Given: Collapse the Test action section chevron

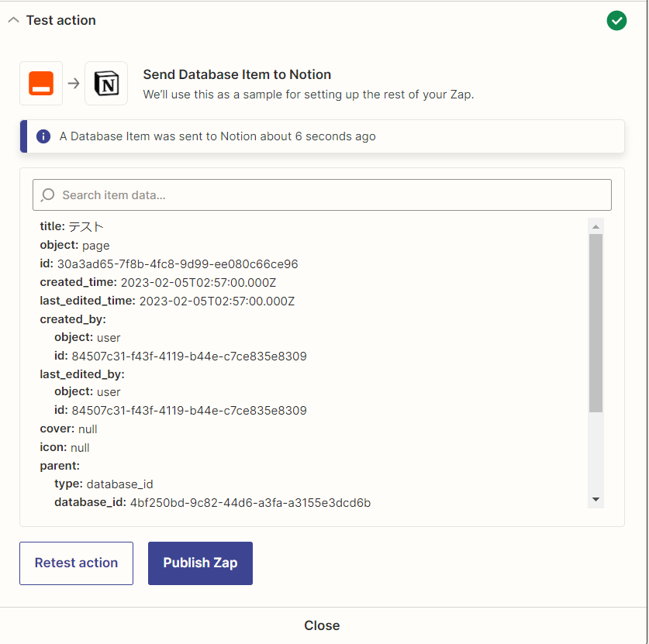Looking at the screenshot, I should click(14, 20).
